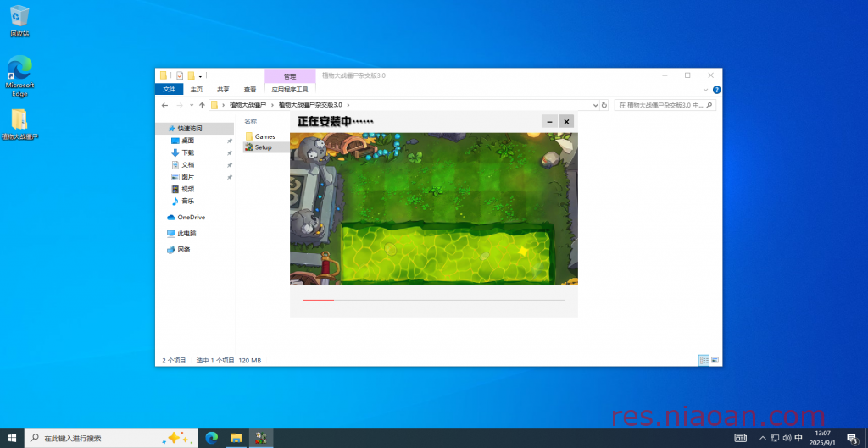Click the 名称 column header
Screen dimensions: 868x448
tap(251, 121)
